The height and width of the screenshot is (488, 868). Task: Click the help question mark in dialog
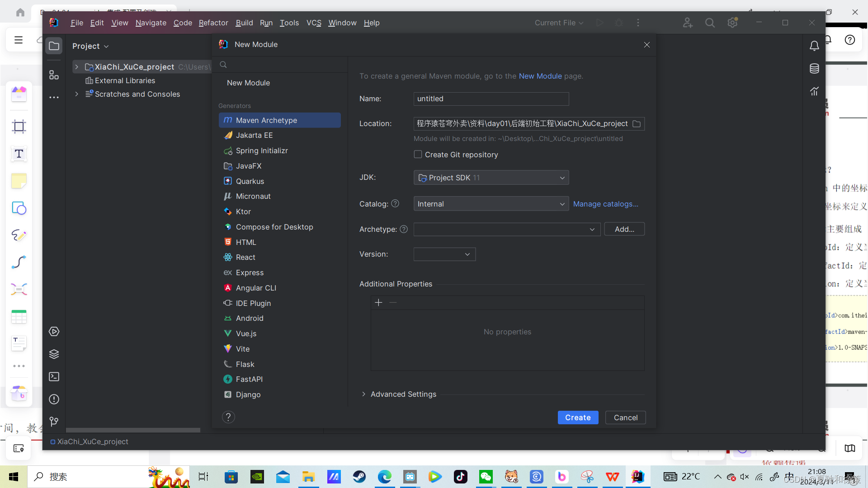point(228,417)
